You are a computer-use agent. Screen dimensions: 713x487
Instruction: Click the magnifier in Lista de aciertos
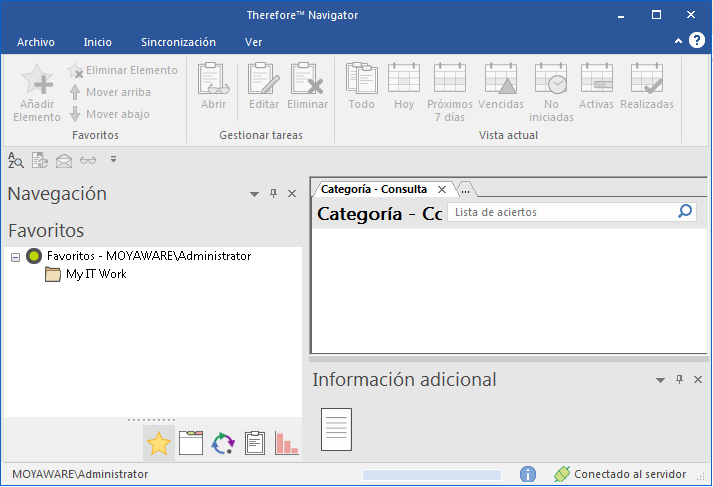pos(685,211)
